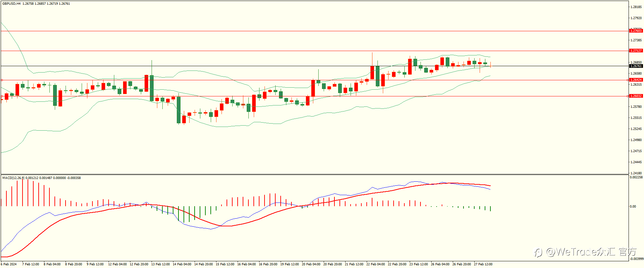Click the 0.002258 MACD scale label

click(x=636, y=177)
